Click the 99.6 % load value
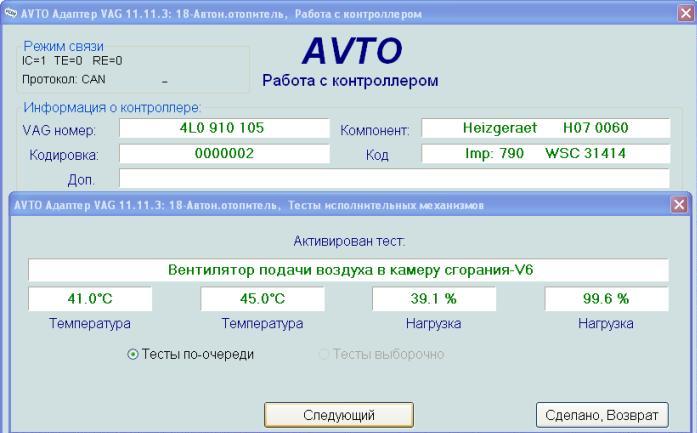The image size is (697, 433). (x=606, y=299)
